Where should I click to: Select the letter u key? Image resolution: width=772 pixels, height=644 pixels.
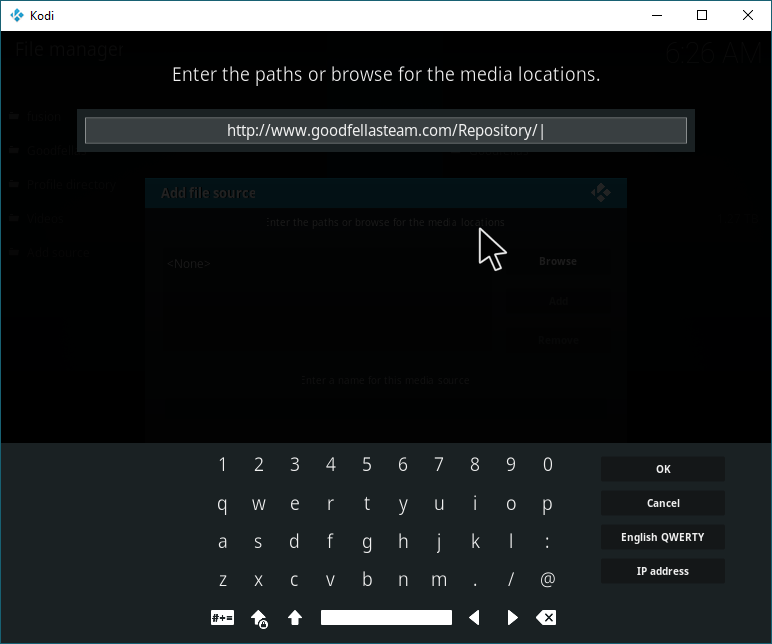[439, 504]
